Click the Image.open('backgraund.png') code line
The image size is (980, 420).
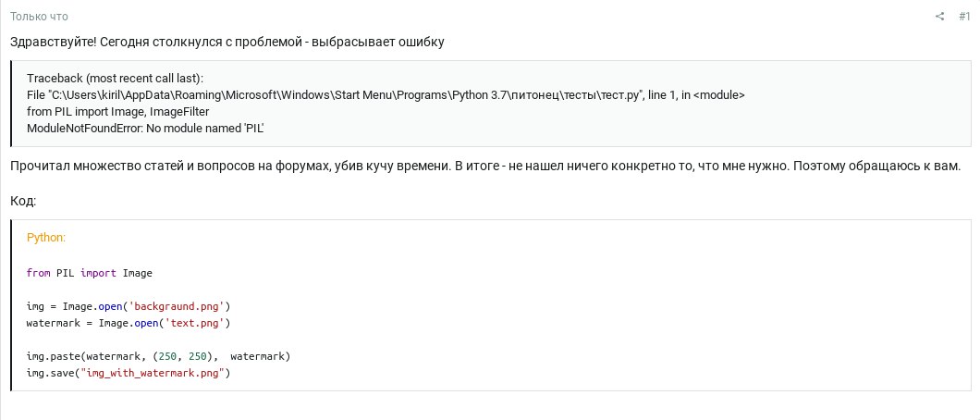(x=128, y=305)
